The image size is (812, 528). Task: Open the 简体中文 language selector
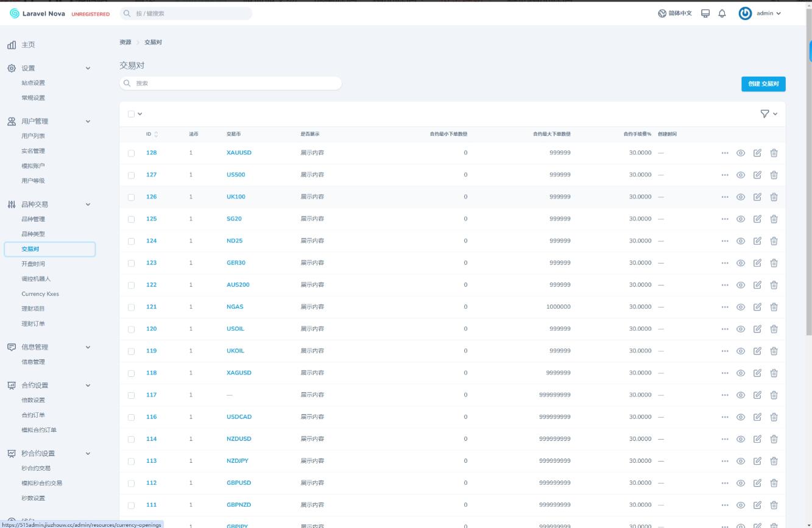point(674,13)
